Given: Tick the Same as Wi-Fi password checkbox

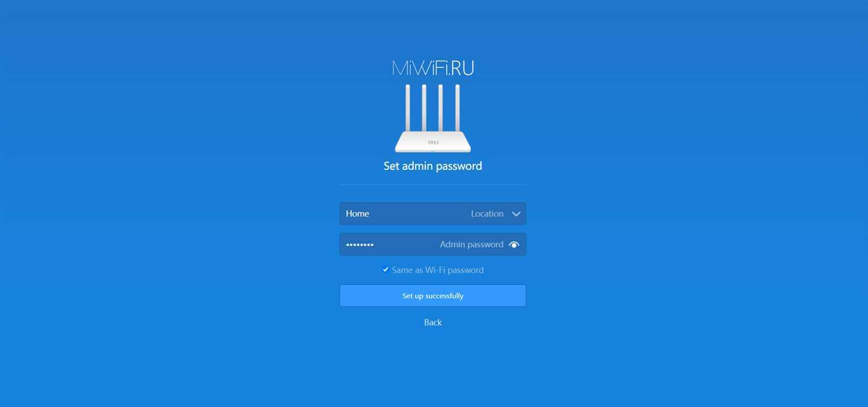Looking at the screenshot, I should [x=385, y=269].
